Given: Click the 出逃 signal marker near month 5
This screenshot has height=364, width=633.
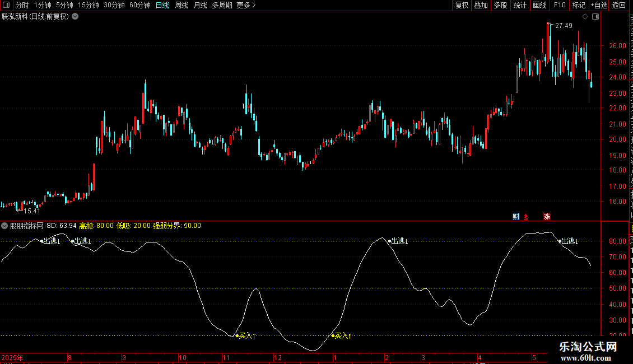Looking at the screenshot, I should tap(569, 241).
